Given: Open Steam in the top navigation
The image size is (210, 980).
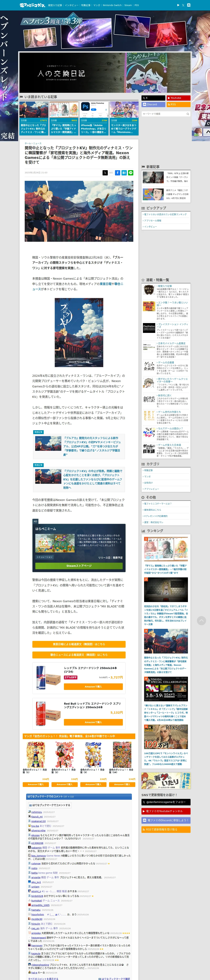Looking at the screenshot, I should 128,5.
